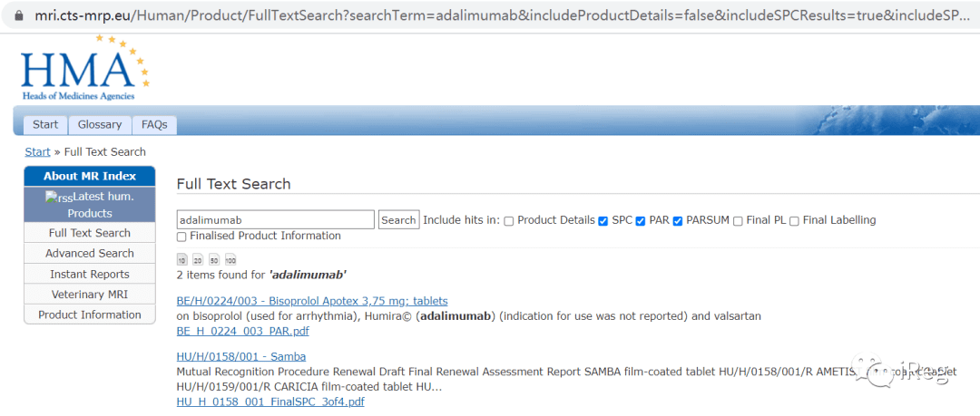Click the HMA logo
The height and width of the screenshot is (416, 980).
[85, 68]
